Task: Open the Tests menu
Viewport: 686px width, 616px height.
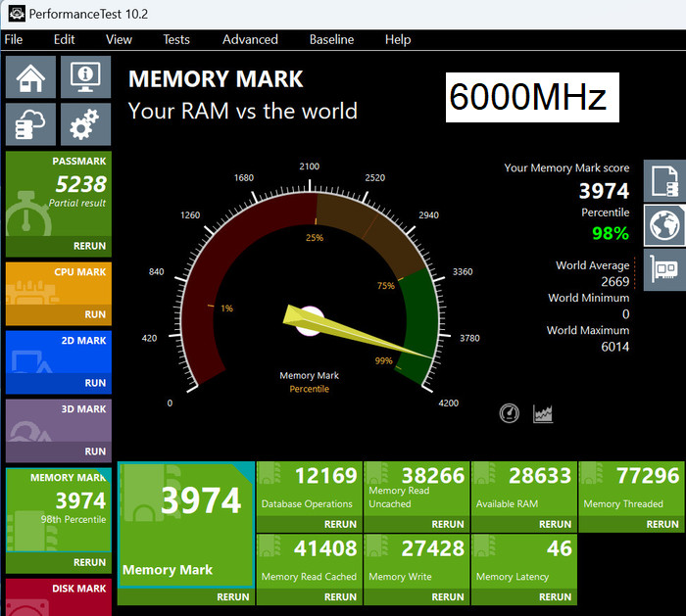Action: 176,39
